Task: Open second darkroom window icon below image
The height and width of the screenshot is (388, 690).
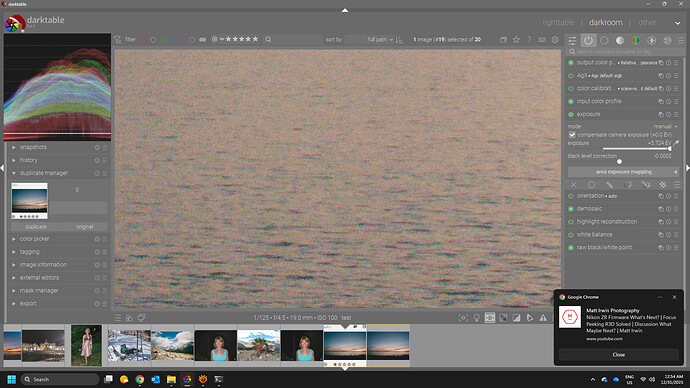Action: click(x=141, y=318)
